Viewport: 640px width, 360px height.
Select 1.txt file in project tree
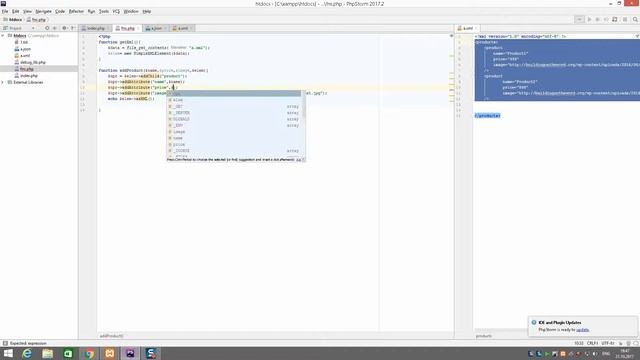[24, 42]
